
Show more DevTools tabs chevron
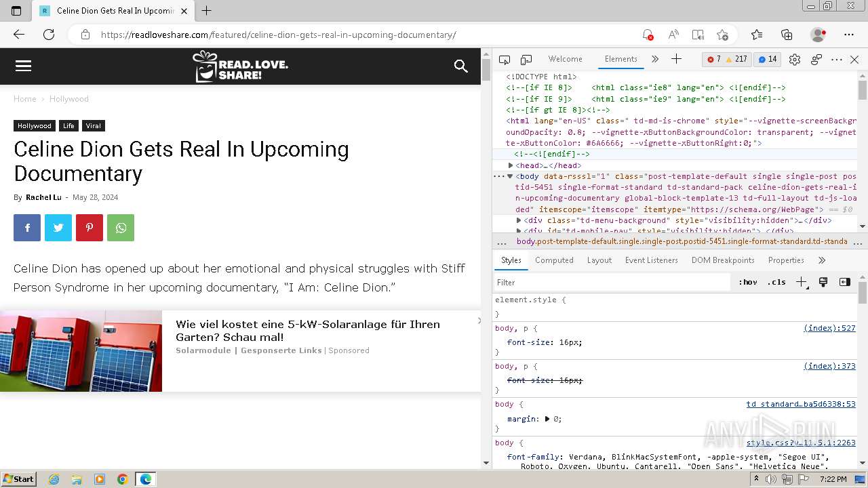[655, 59]
